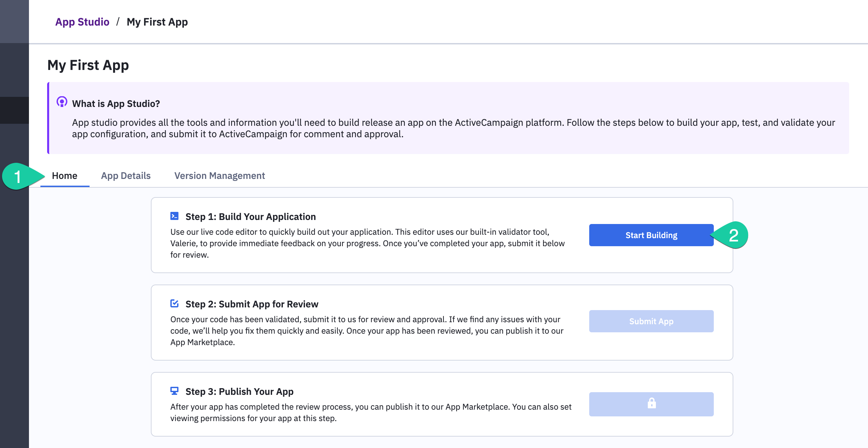This screenshot has height=448, width=868.
Task: Click the 'My First App' page heading
Action: pyautogui.click(x=88, y=65)
